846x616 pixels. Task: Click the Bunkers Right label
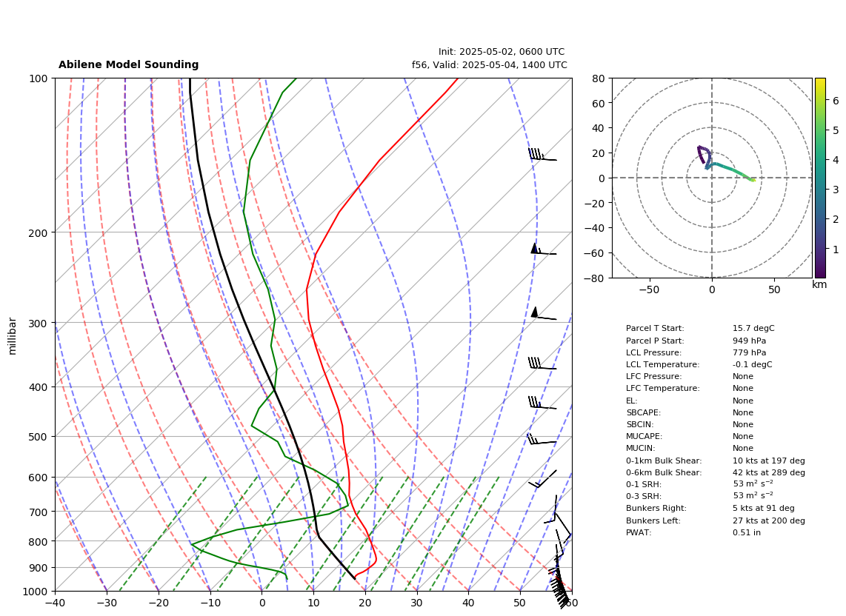click(656, 508)
